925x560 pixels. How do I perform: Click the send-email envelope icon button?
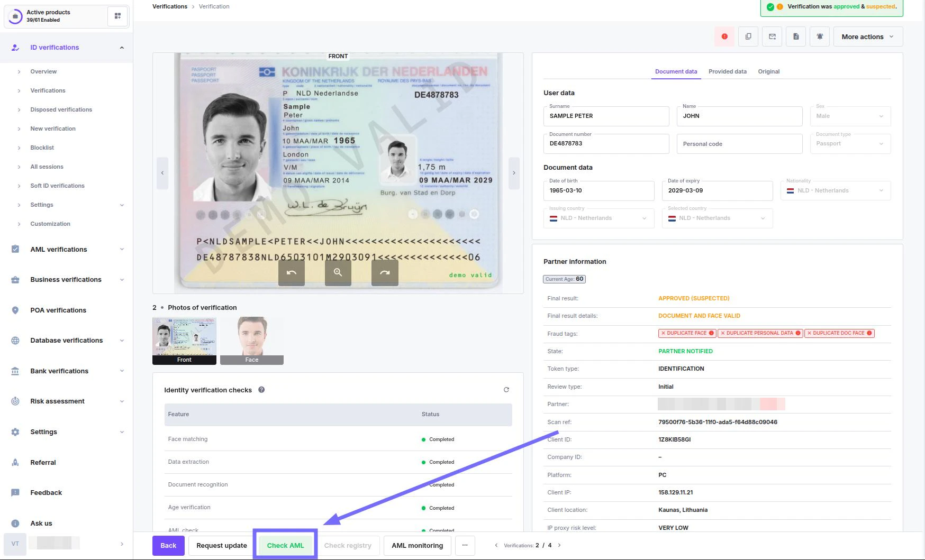[772, 36]
